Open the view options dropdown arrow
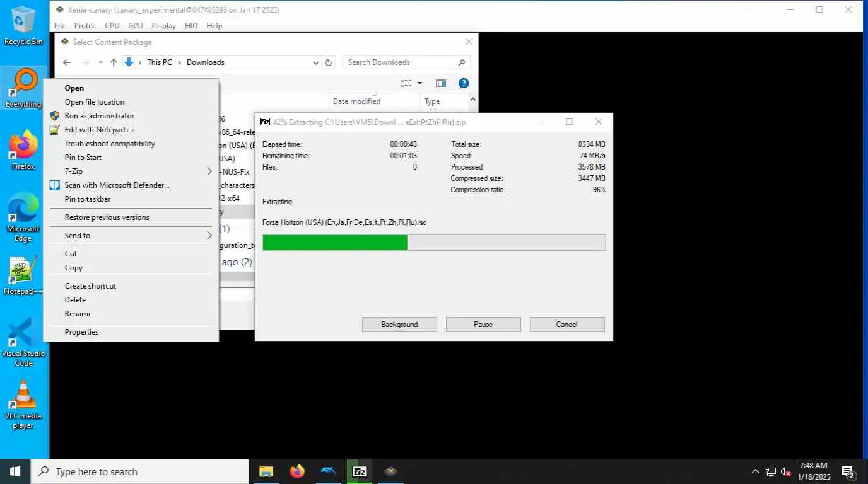Image resolution: width=868 pixels, height=484 pixels. coord(419,83)
